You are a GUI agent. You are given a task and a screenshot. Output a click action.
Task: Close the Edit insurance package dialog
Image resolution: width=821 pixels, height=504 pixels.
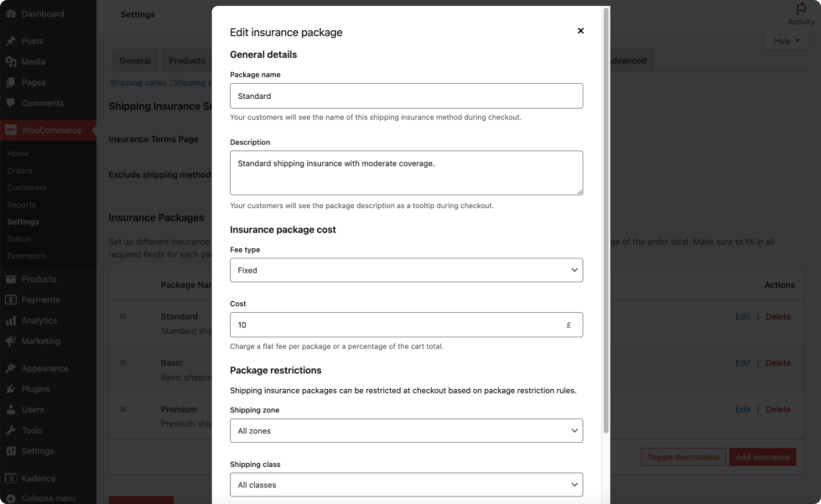coord(580,31)
